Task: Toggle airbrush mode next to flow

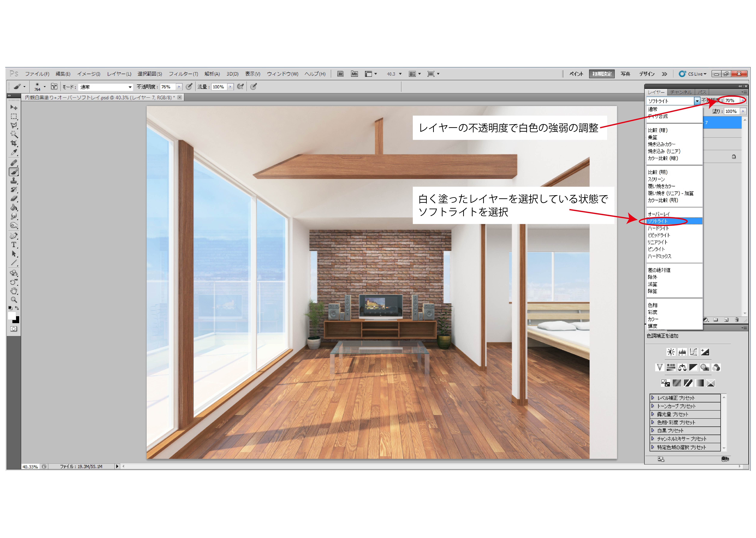Action: coord(241,87)
